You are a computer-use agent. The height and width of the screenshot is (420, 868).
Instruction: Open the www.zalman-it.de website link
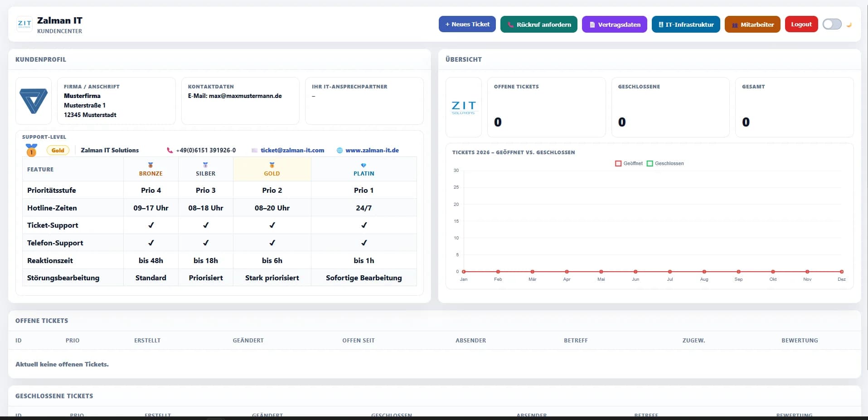pyautogui.click(x=372, y=150)
